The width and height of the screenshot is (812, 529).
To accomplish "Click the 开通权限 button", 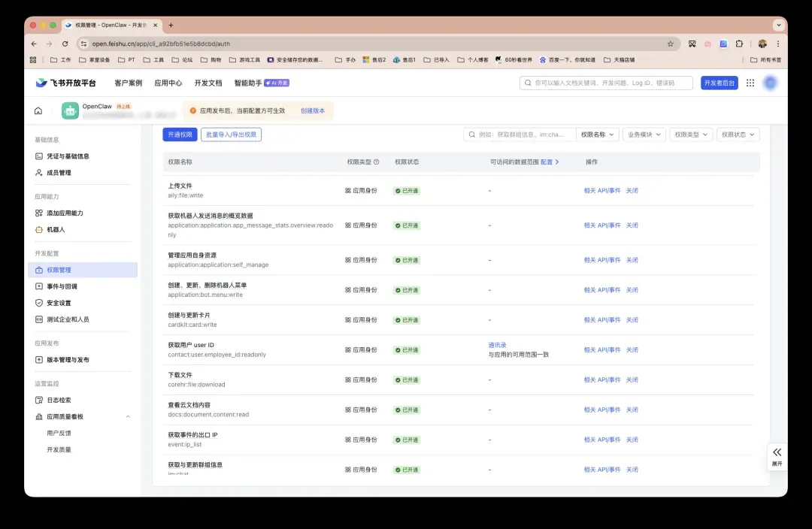I will [180, 135].
